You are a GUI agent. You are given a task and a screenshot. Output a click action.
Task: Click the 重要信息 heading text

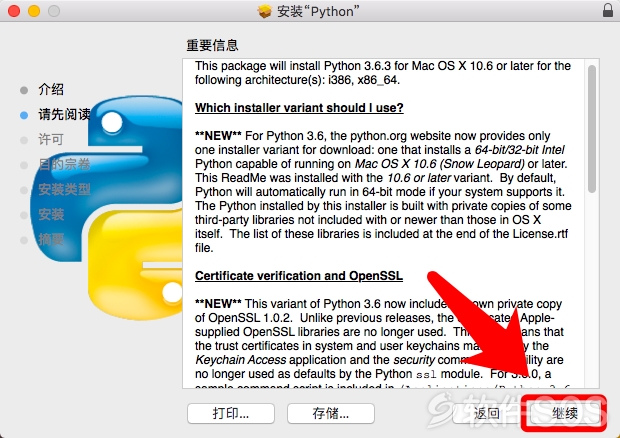212,45
